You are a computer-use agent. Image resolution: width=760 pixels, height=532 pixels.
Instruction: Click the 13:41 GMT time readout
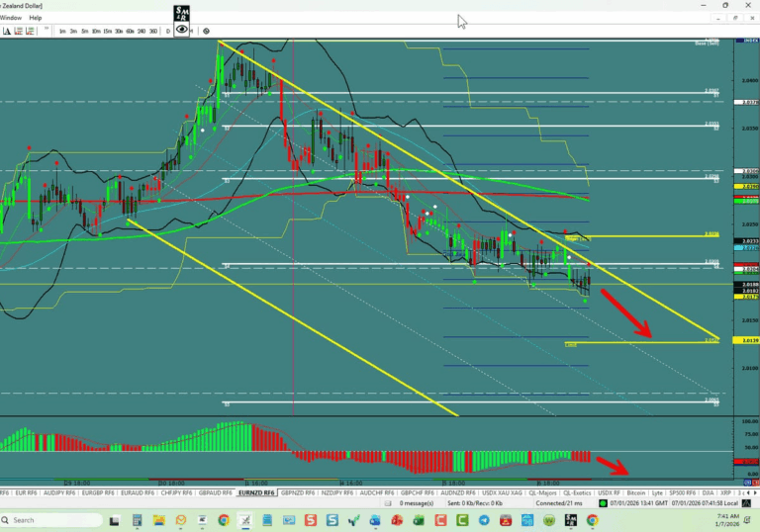click(x=639, y=503)
